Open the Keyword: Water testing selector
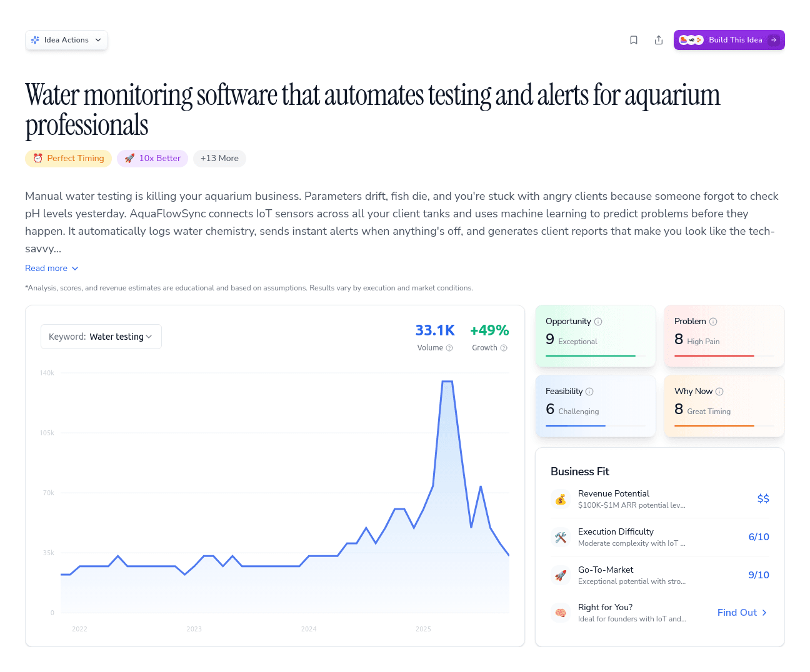Screen dimensions: 810x672 click(101, 336)
